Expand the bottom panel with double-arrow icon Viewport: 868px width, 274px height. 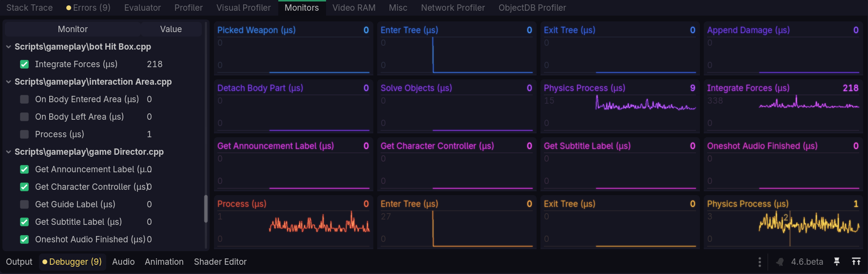856,262
